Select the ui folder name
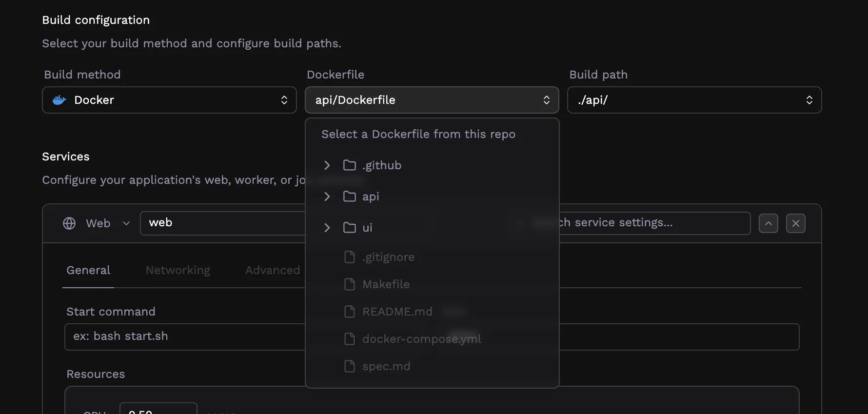This screenshot has height=414, width=868. click(367, 228)
